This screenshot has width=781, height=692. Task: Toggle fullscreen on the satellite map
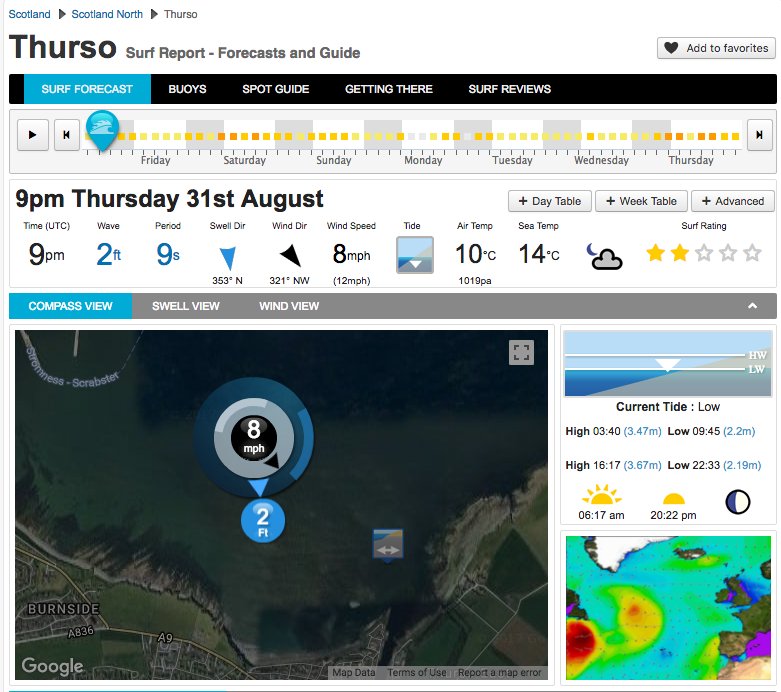click(521, 353)
